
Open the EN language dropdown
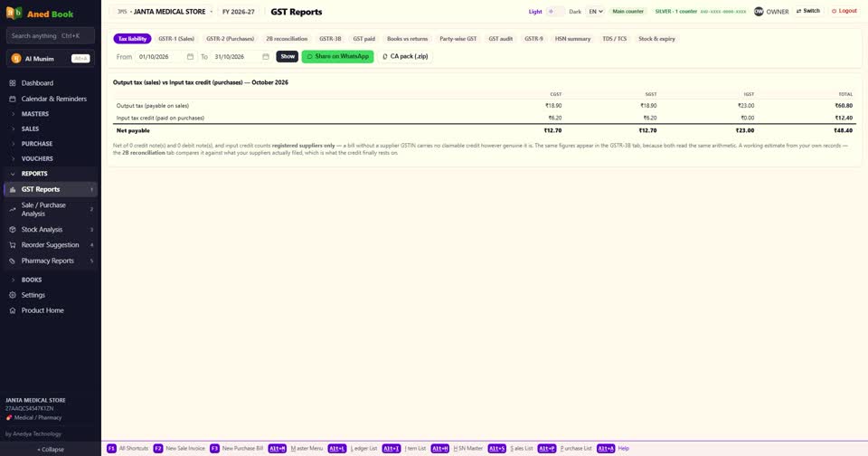pyautogui.click(x=596, y=11)
